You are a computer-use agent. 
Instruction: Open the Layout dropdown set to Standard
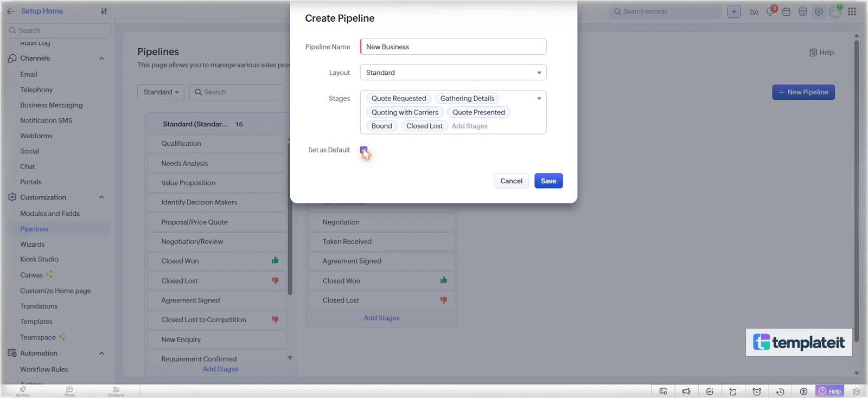point(453,73)
